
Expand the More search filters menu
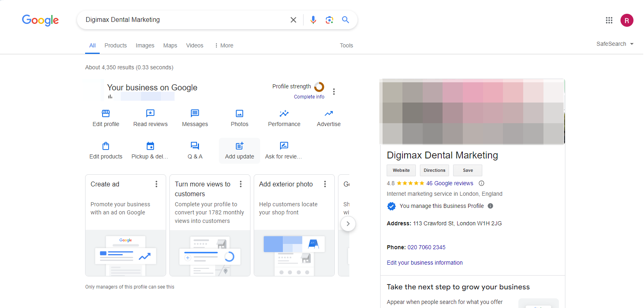point(224,45)
